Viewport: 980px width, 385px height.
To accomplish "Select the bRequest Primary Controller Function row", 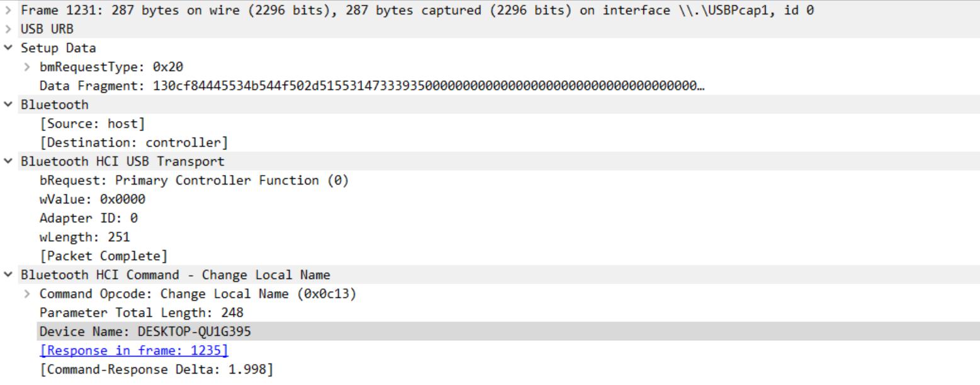I will click(194, 180).
